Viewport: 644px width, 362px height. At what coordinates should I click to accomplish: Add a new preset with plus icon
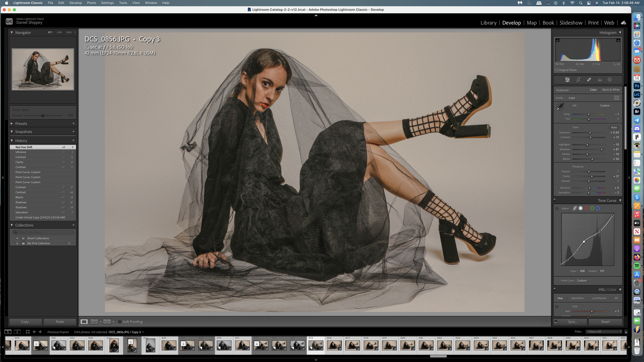coord(73,124)
